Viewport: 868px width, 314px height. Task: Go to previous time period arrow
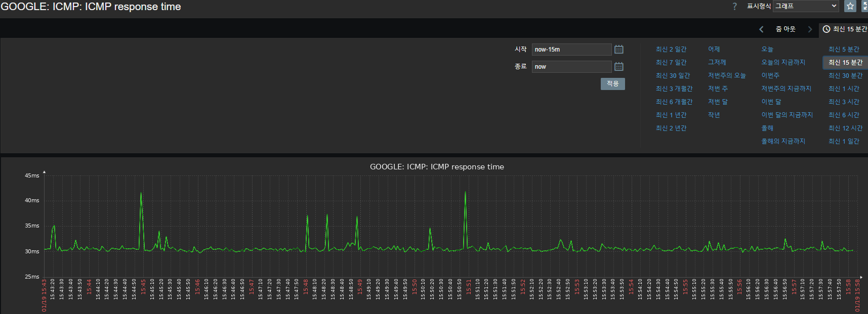(x=761, y=29)
